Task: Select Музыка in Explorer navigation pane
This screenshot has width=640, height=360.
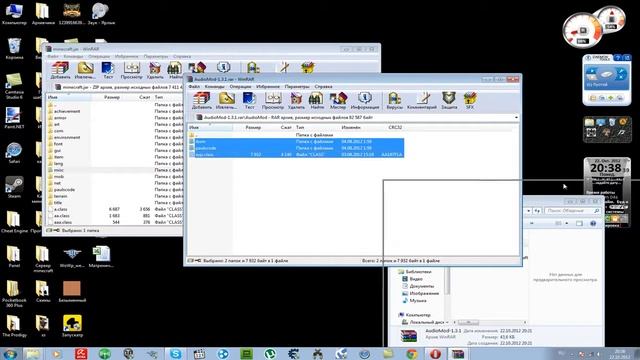Action: click(x=418, y=300)
